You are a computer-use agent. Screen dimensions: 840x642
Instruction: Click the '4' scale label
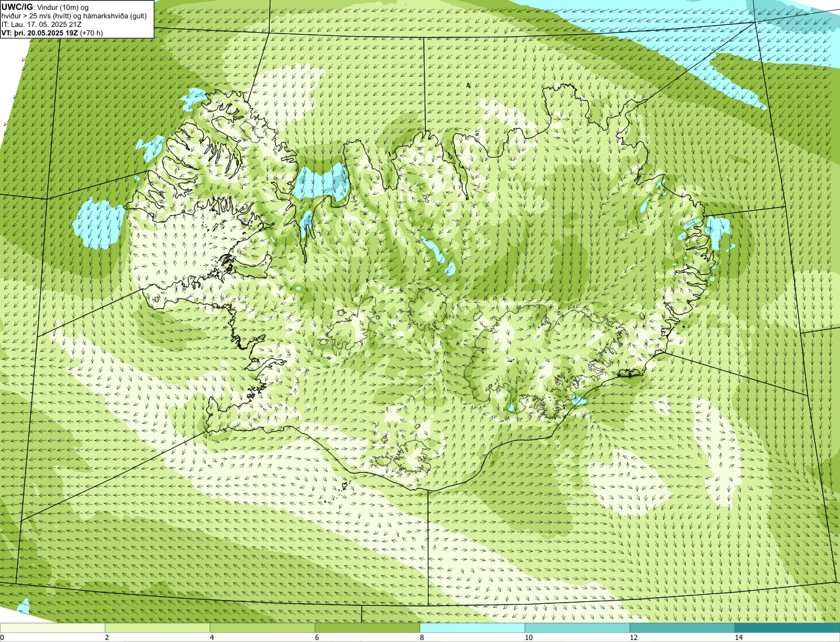pyautogui.click(x=211, y=637)
